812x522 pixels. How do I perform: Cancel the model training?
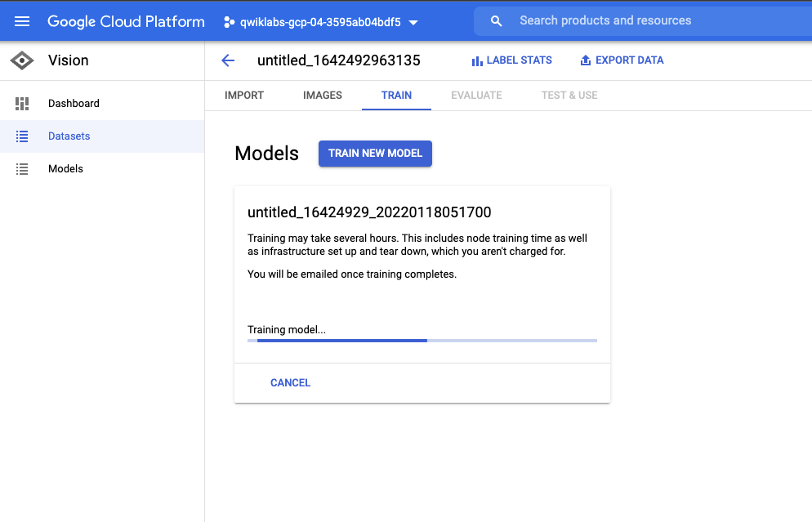(x=290, y=382)
